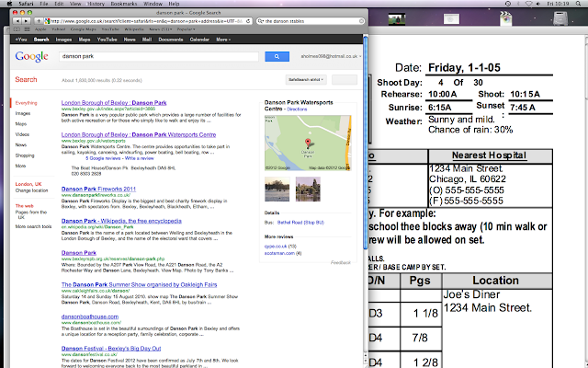Image resolution: width=588 pixels, height=368 pixels.
Task: Open the History menu
Action: pyautogui.click(x=96, y=4)
